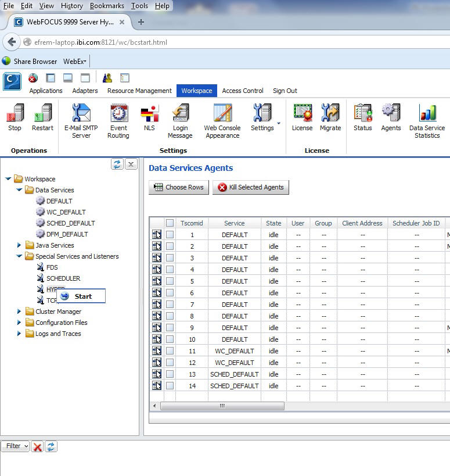Image resolution: width=450 pixels, height=476 pixels.
Task: Open the Settings dropdown arrow
Action: coord(279,123)
